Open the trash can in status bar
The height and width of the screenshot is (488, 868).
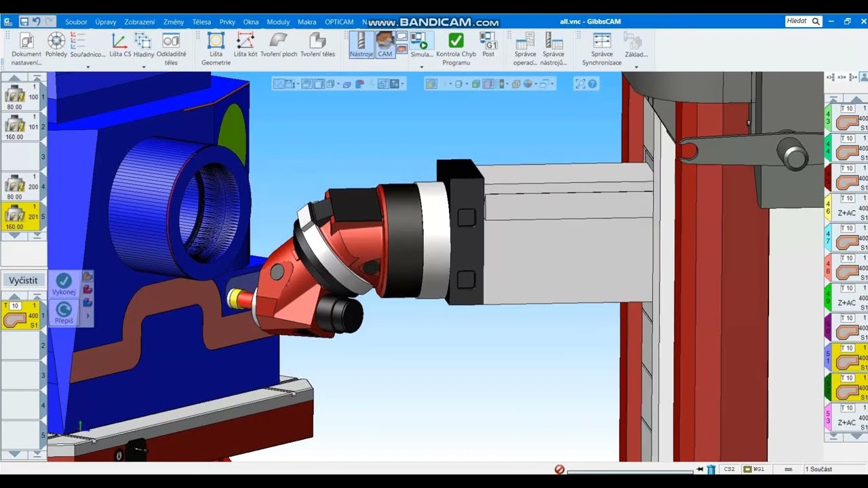pyautogui.click(x=711, y=469)
